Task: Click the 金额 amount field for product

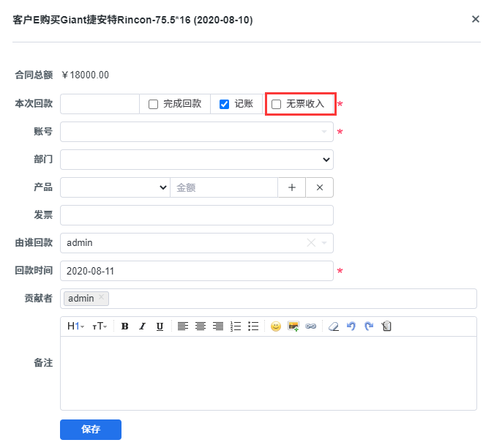Action: [224, 187]
